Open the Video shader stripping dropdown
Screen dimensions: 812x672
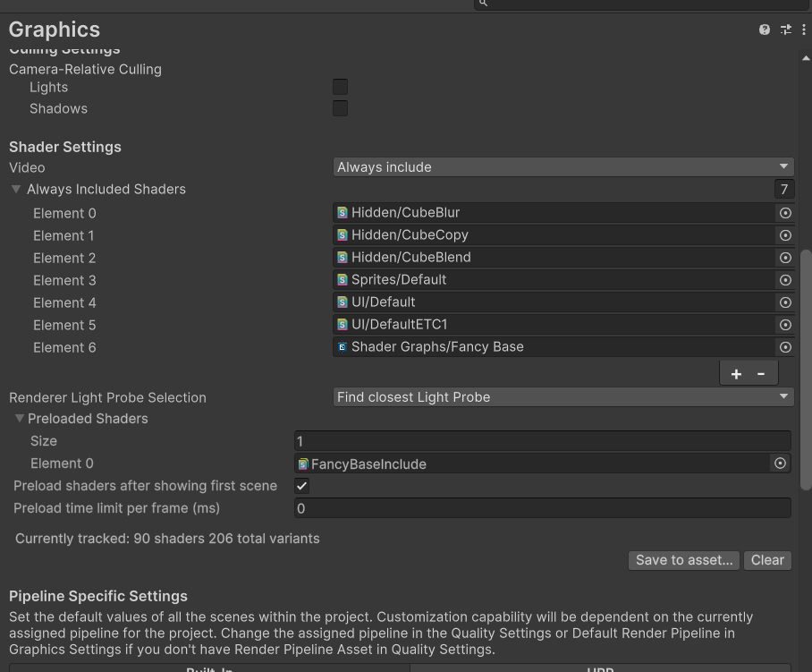tap(562, 166)
